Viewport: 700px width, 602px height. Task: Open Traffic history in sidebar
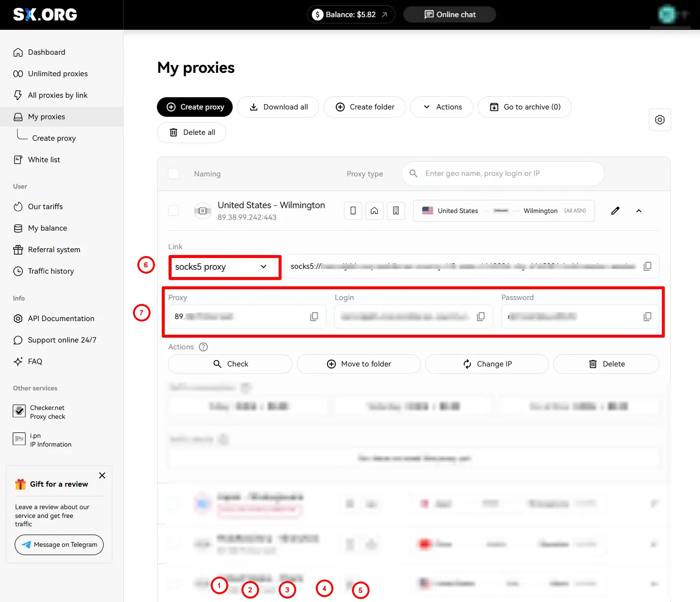point(51,271)
